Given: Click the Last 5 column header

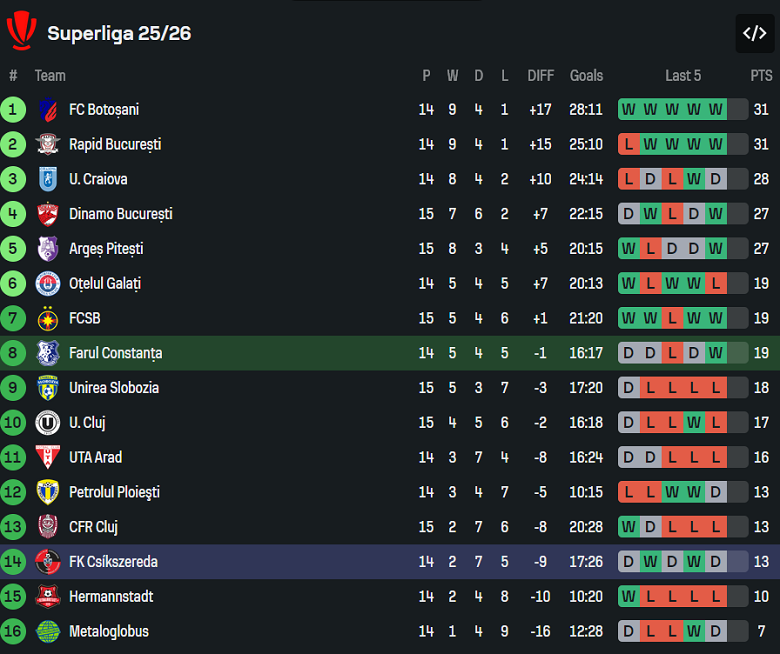Looking at the screenshot, I should coord(683,75).
